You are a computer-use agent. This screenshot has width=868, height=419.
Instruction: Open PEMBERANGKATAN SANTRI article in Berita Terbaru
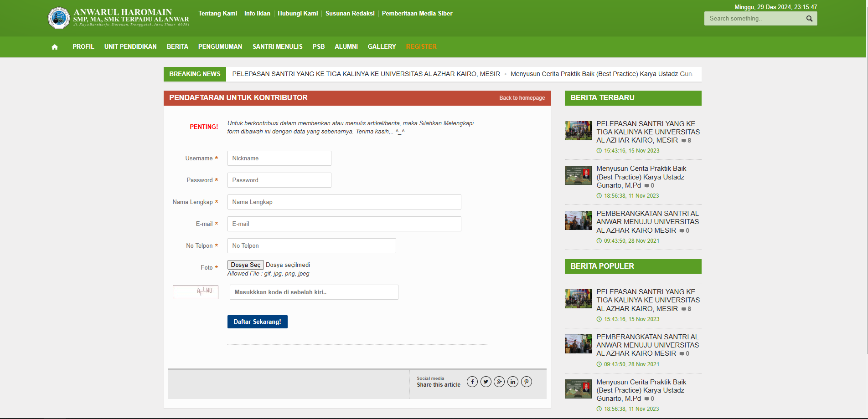coord(648,222)
